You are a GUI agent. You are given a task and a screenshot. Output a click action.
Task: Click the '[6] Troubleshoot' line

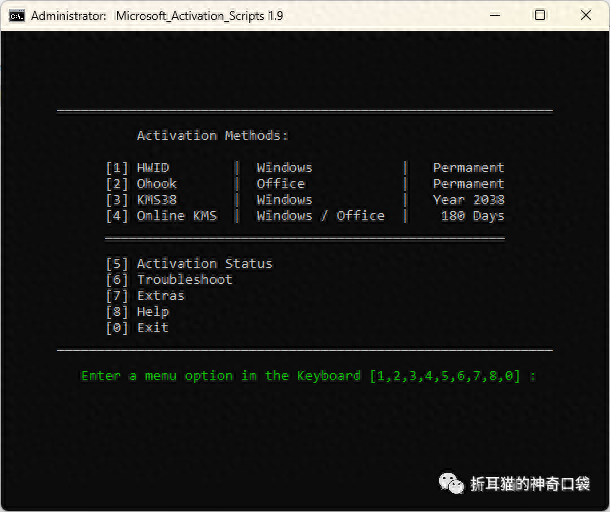click(169, 279)
